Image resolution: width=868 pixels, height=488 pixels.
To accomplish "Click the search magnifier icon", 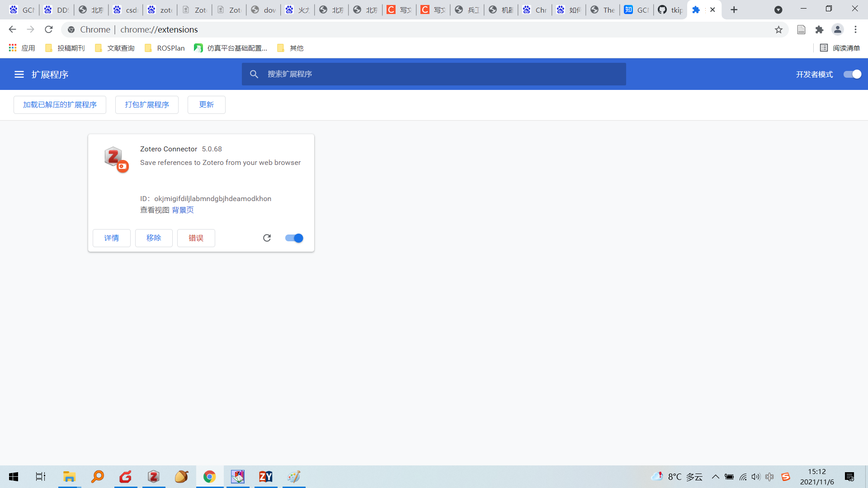I will (x=254, y=74).
